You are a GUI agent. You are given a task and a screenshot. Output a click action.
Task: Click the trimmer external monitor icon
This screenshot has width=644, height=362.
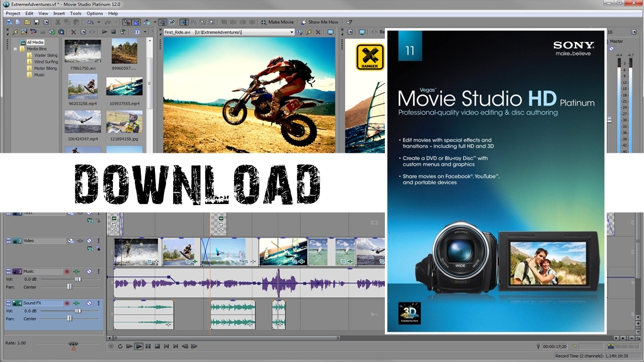point(330,32)
